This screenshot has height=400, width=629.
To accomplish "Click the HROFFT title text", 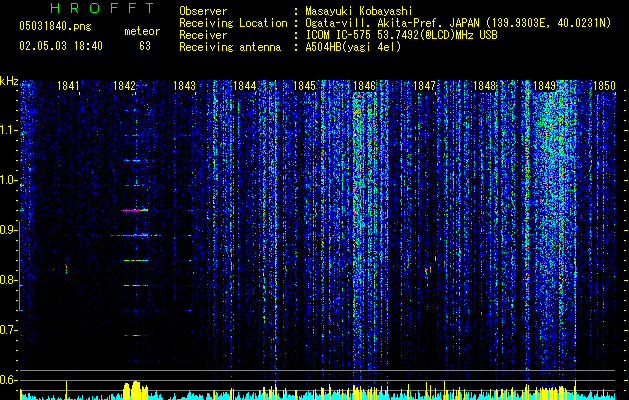I will pos(103,8).
